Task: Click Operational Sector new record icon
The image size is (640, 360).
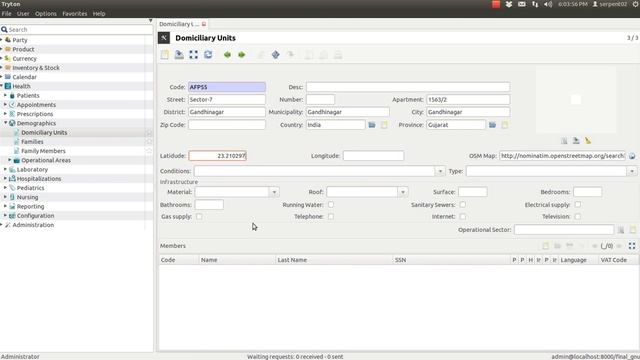Action: [633, 230]
